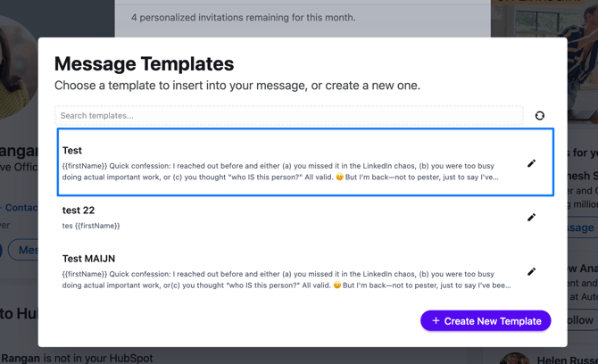Focus the Search templates field

click(x=288, y=116)
